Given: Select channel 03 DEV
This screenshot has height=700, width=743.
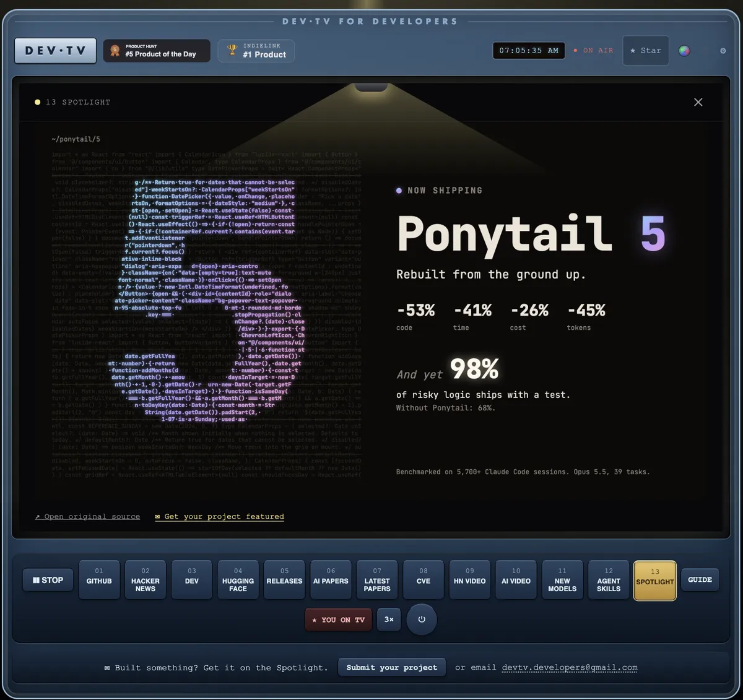Looking at the screenshot, I should (x=192, y=580).
